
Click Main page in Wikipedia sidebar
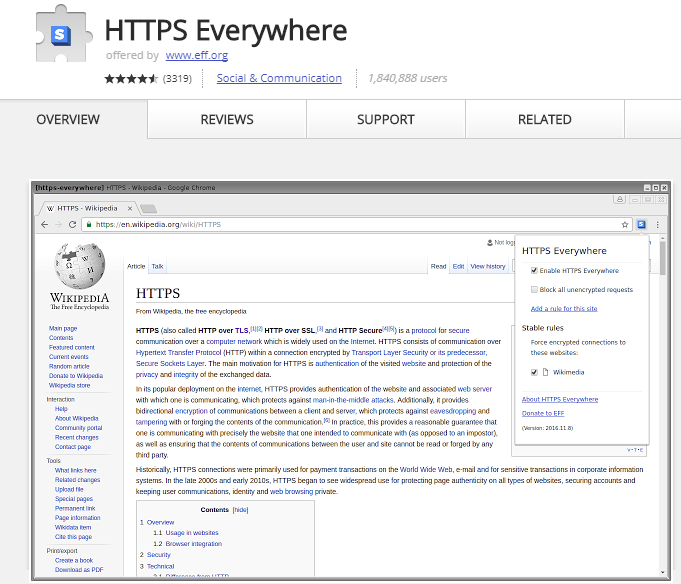point(63,328)
